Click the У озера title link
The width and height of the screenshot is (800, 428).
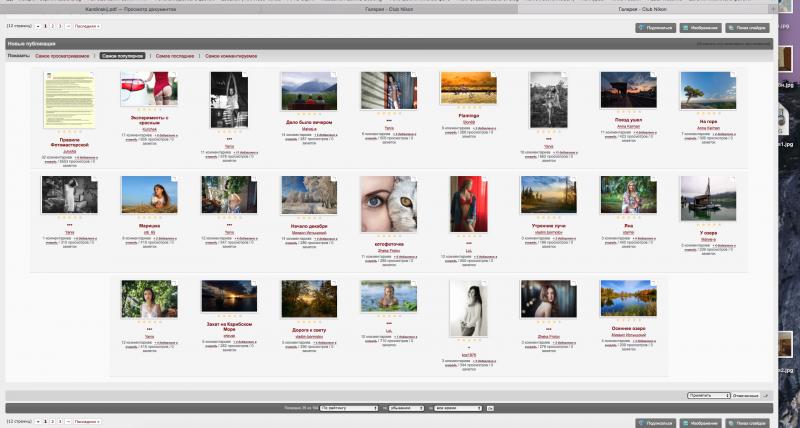pyautogui.click(x=708, y=233)
